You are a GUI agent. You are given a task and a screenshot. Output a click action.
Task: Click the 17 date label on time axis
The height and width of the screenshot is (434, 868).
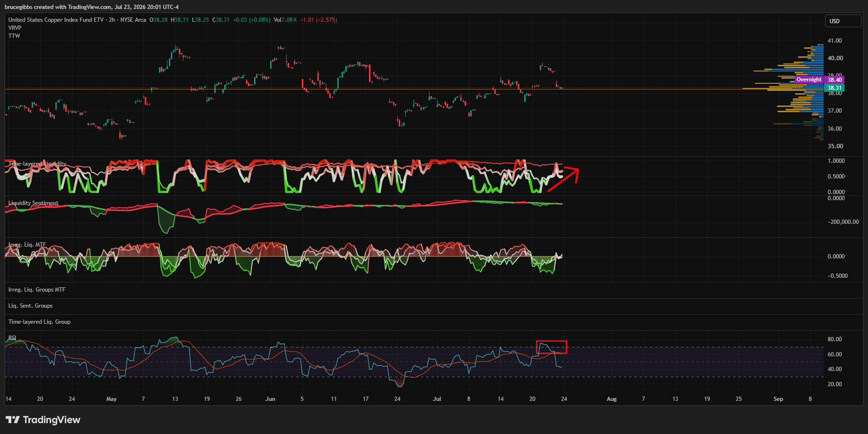(x=366, y=399)
